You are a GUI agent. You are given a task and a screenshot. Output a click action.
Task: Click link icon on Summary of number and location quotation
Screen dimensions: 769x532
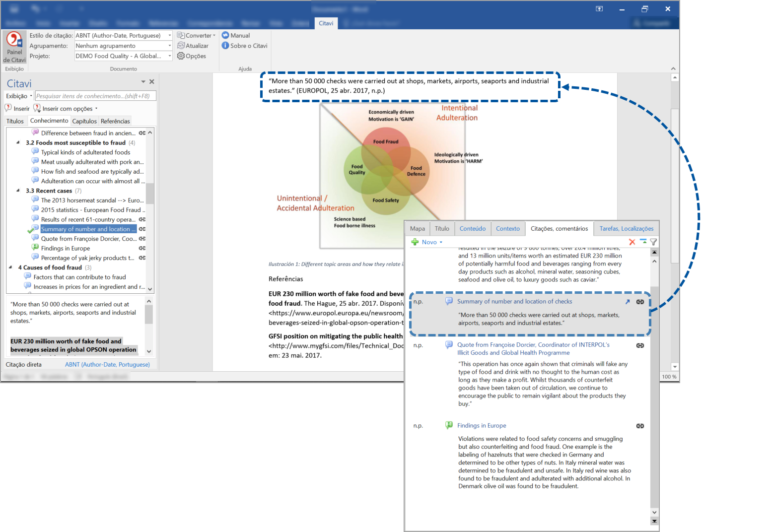pos(640,302)
